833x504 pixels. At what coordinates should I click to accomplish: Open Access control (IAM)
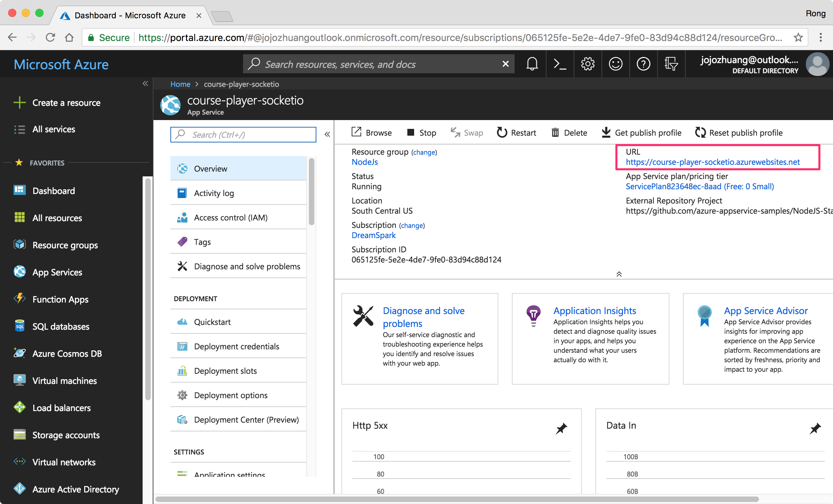pyautogui.click(x=238, y=217)
